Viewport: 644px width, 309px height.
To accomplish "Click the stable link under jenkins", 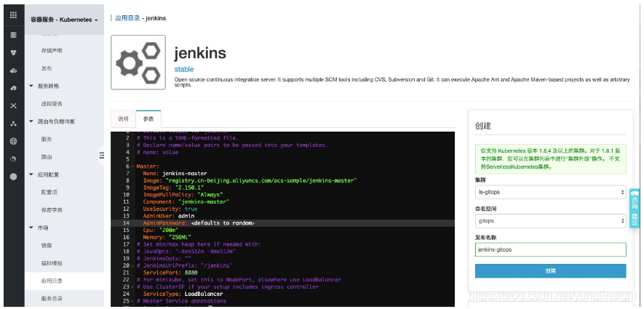I will coord(183,69).
